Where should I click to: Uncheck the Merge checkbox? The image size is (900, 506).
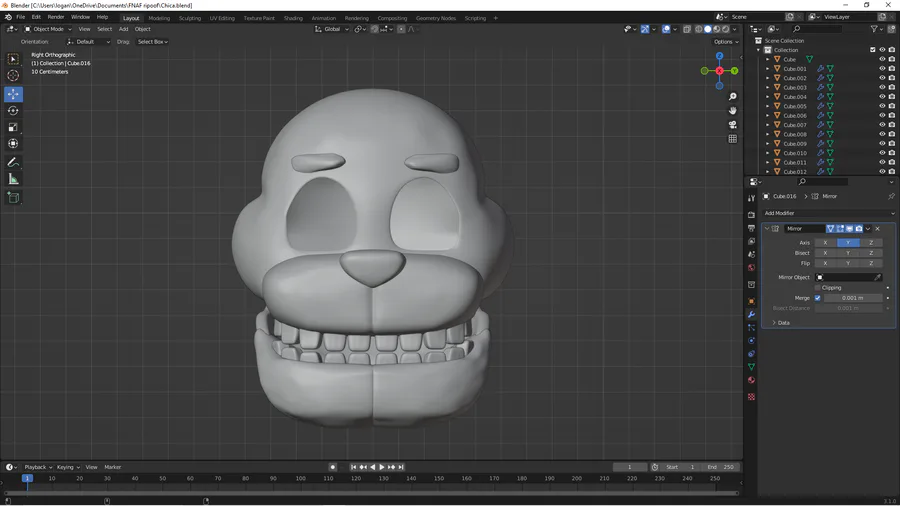(818, 298)
